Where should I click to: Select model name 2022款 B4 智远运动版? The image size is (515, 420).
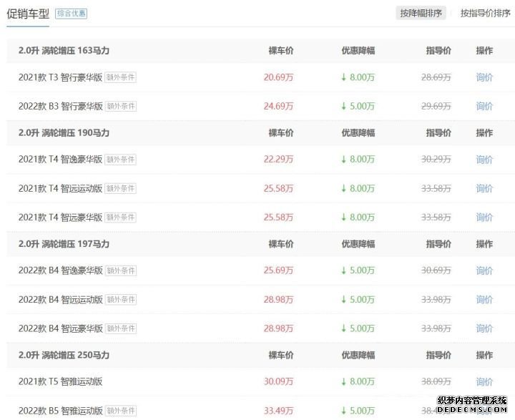[x=60, y=299]
